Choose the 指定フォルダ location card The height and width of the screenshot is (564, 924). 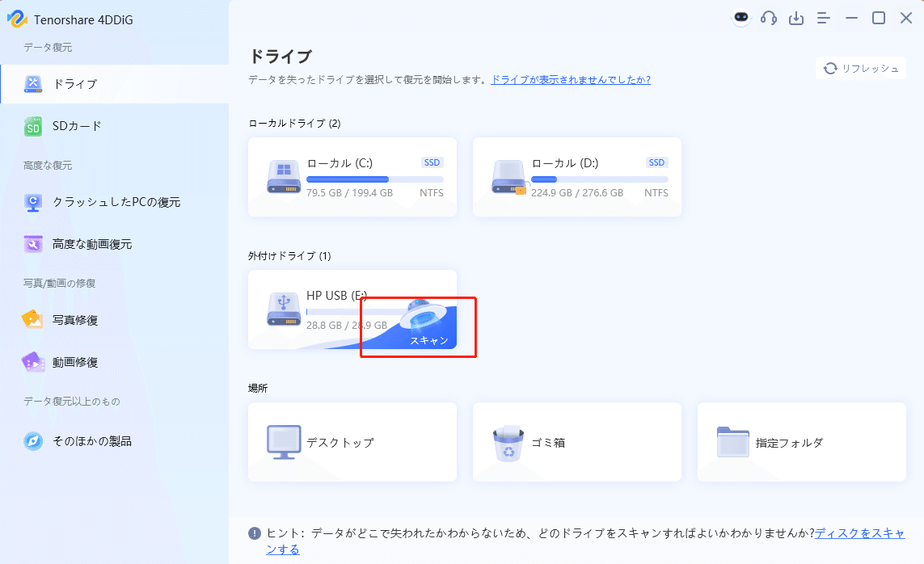801,442
